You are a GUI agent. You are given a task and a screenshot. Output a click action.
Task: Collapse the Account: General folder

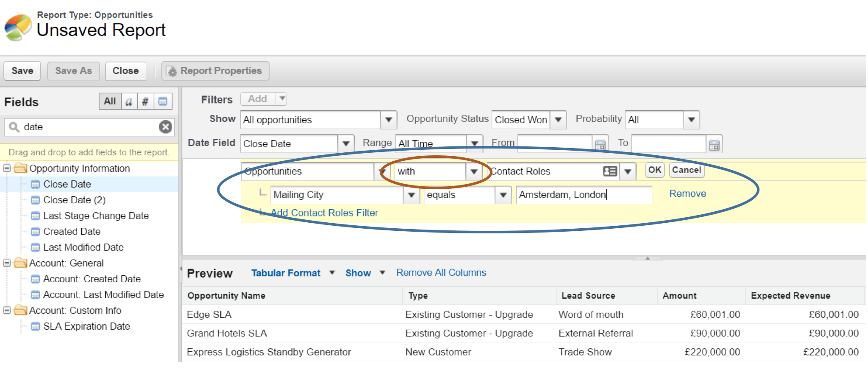coord(7,263)
